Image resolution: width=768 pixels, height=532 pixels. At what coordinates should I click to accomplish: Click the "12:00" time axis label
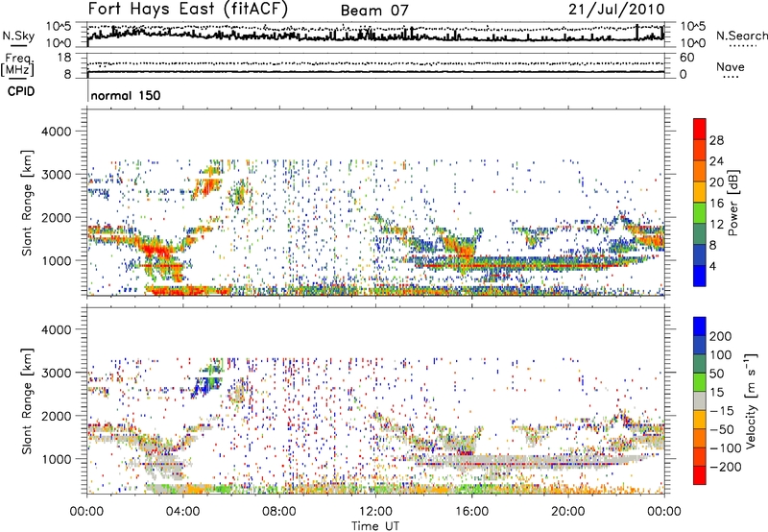coord(375,512)
